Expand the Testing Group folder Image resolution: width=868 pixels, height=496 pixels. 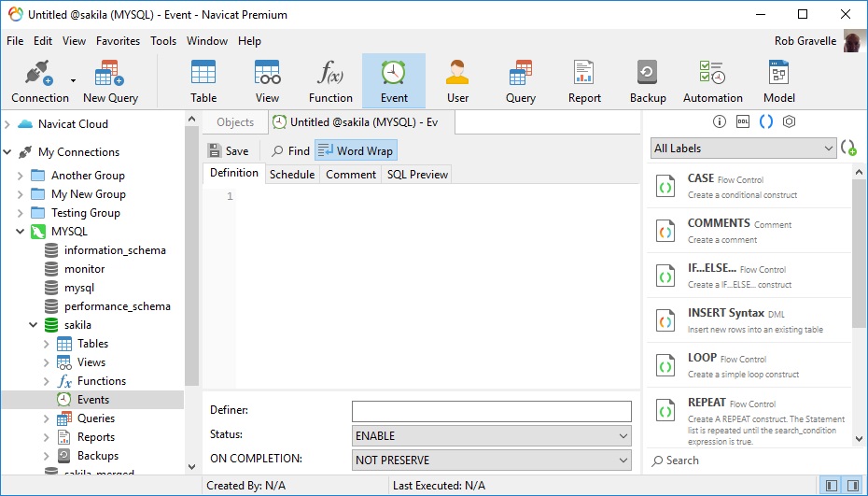tap(21, 213)
